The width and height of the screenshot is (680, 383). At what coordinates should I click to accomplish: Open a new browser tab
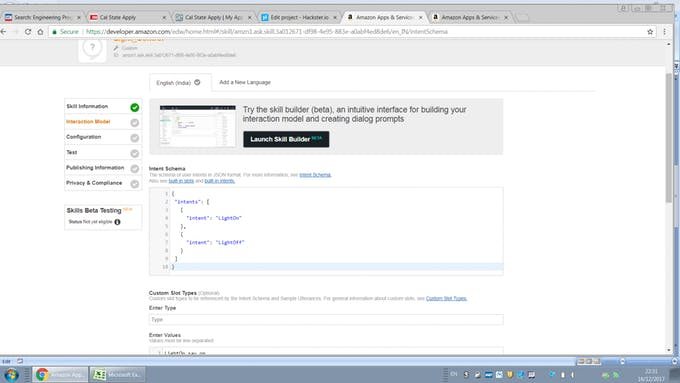coord(523,17)
